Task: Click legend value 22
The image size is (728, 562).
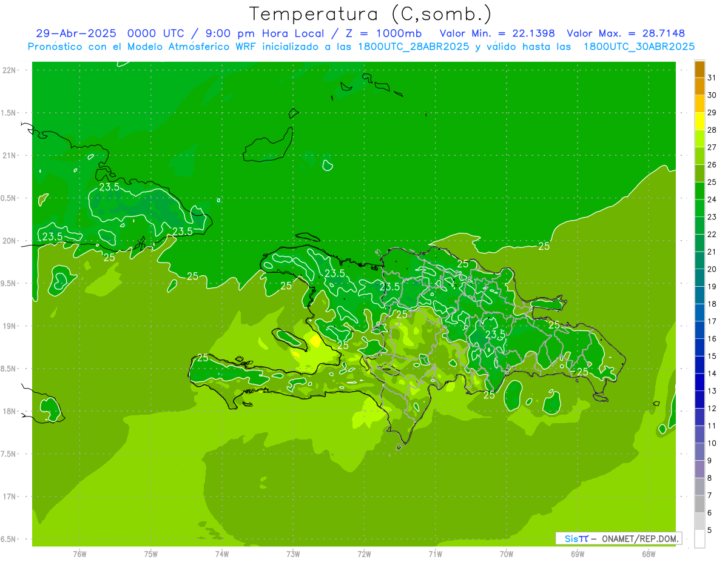Action: point(712,235)
